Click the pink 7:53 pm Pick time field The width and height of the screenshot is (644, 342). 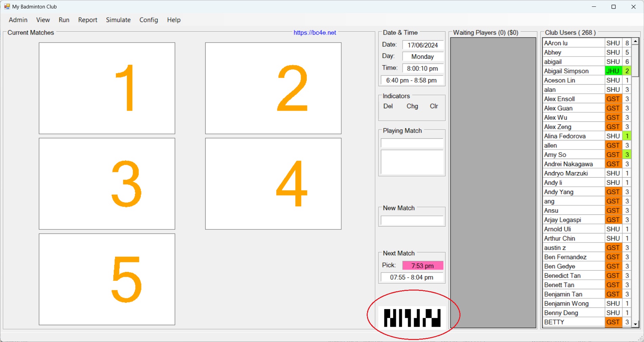pos(423,266)
